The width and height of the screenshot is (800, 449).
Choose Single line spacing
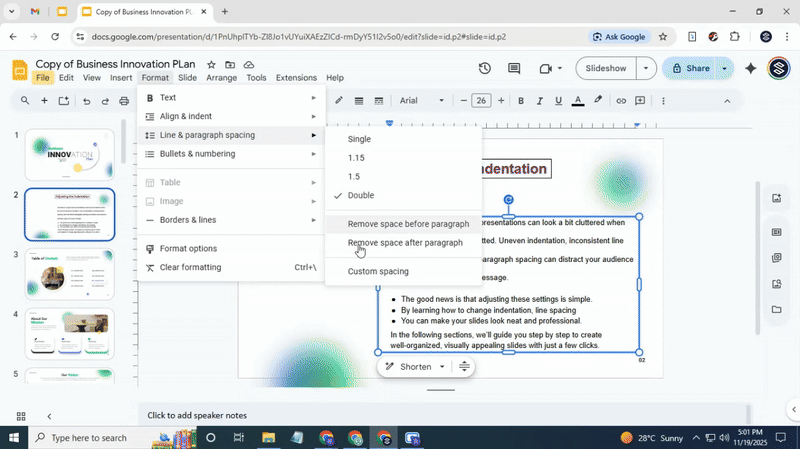(359, 139)
